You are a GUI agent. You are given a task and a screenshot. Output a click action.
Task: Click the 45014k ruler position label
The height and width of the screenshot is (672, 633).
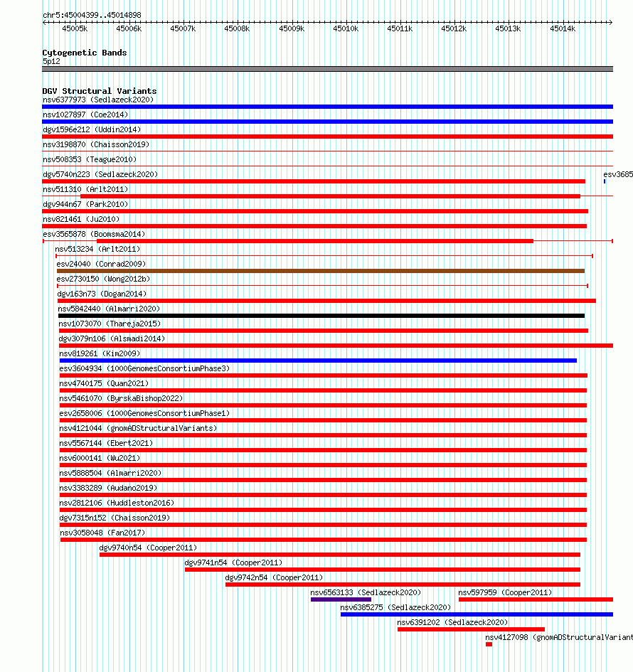click(563, 28)
